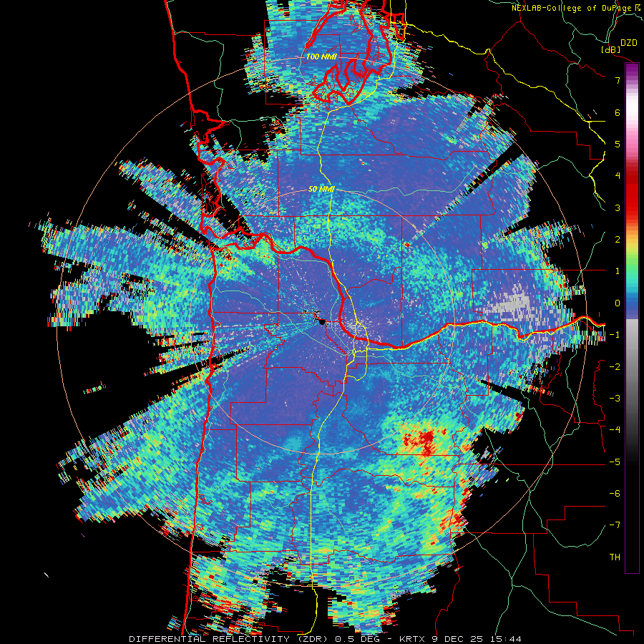Screen dimensions: 644x644
Task: Click the "3" value on the color scale
Action: click(x=618, y=208)
